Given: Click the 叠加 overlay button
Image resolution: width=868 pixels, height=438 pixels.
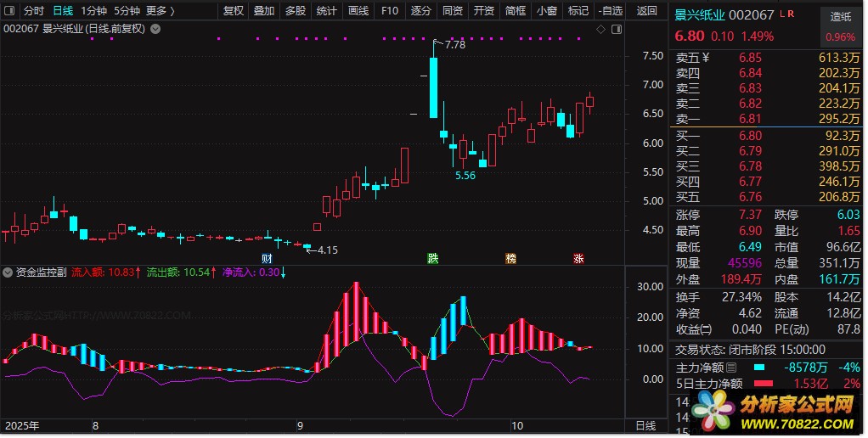Looking at the screenshot, I should 264,10.
